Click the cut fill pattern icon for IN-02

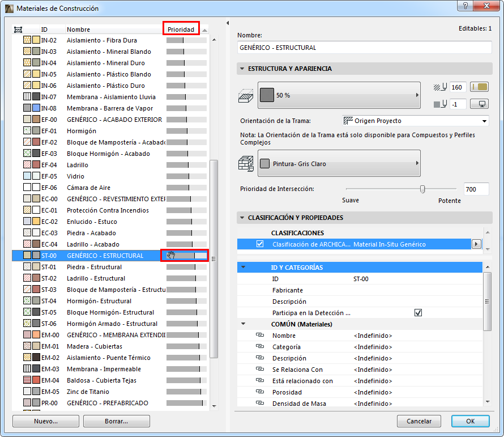pyautogui.click(x=27, y=40)
